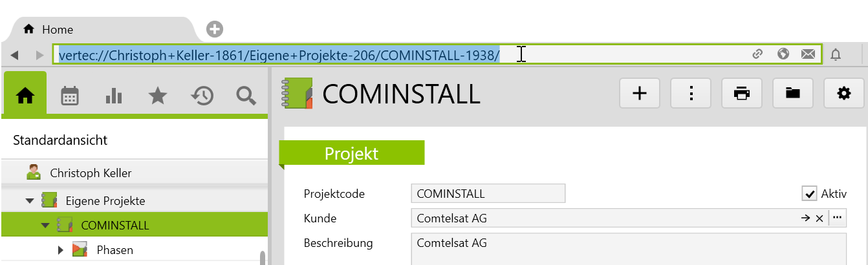This screenshot has height=265, width=868.
Task: Click the envelope mail icon in address bar
Action: coord(808,54)
